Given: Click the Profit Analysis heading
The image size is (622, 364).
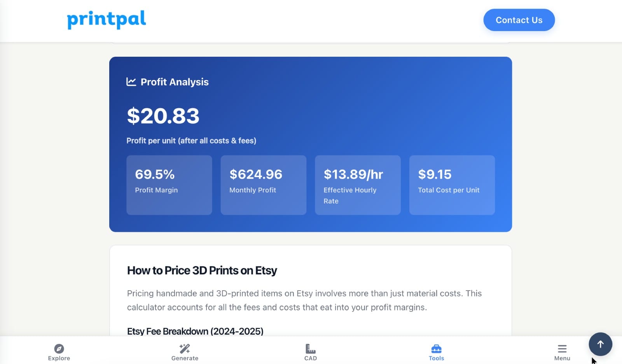Looking at the screenshot, I should pyautogui.click(x=175, y=82).
